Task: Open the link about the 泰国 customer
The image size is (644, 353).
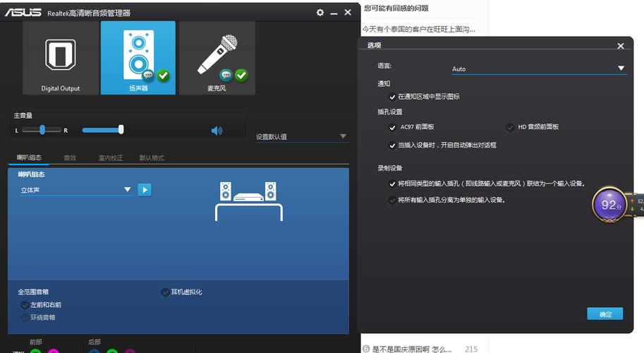Action: 418,29
